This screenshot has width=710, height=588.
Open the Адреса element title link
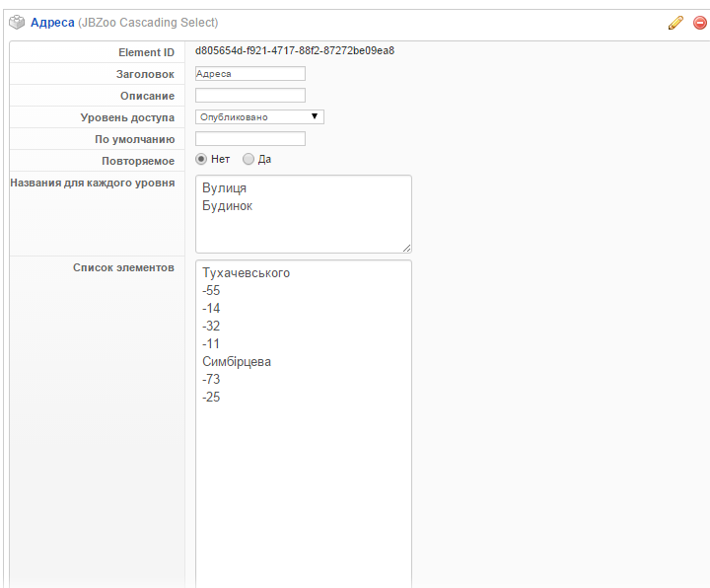52,23
